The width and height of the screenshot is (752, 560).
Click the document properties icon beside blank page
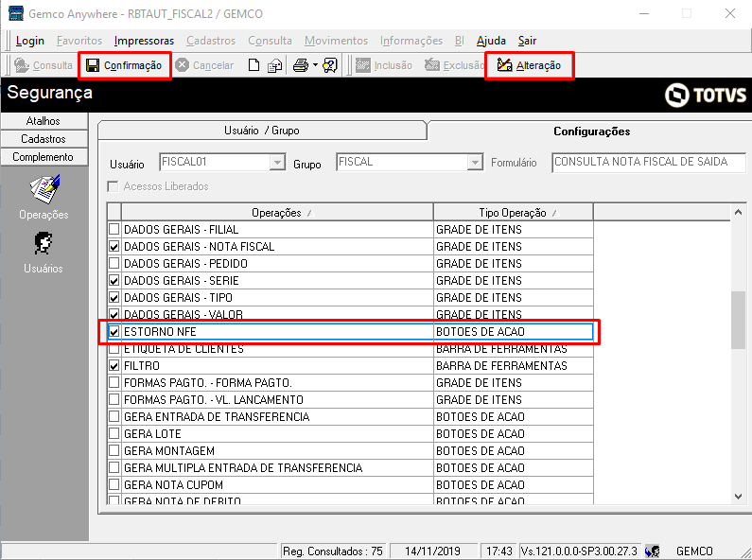pyautogui.click(x=275, y=65)
